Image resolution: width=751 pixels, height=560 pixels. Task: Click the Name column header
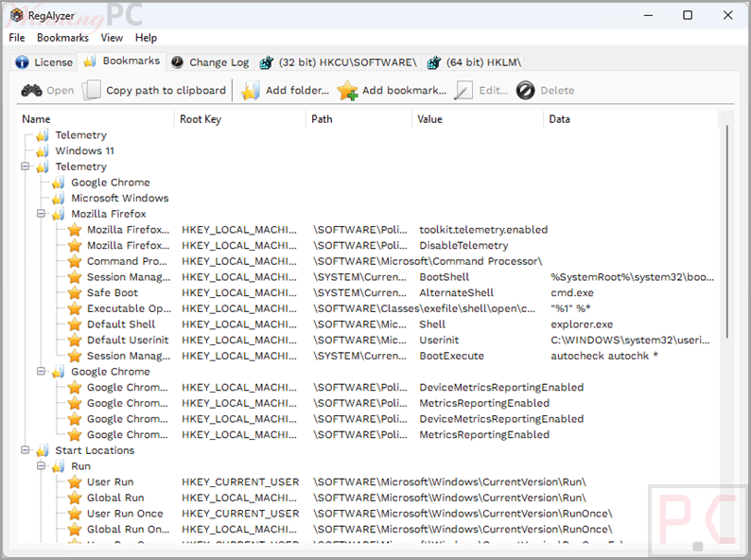96,119
